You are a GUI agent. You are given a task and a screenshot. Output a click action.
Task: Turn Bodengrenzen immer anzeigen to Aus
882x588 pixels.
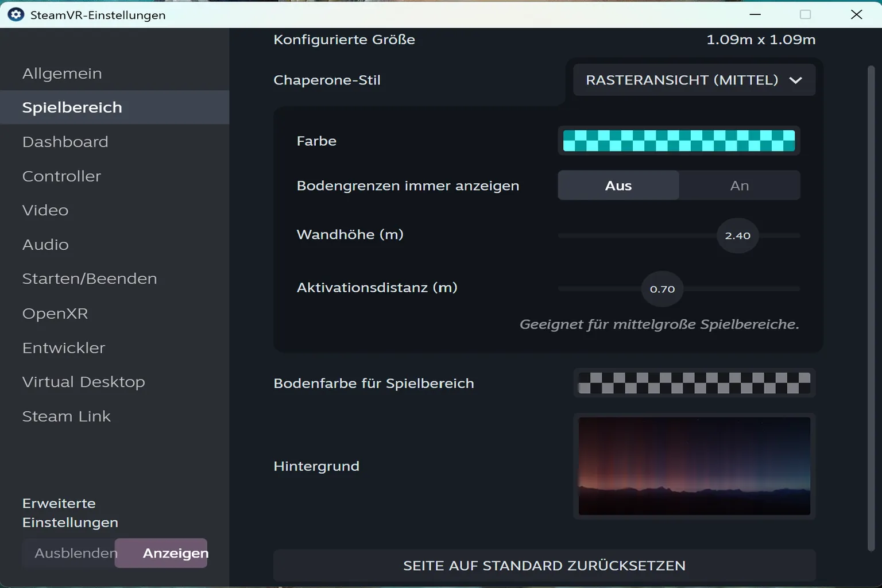click(618, 185)
